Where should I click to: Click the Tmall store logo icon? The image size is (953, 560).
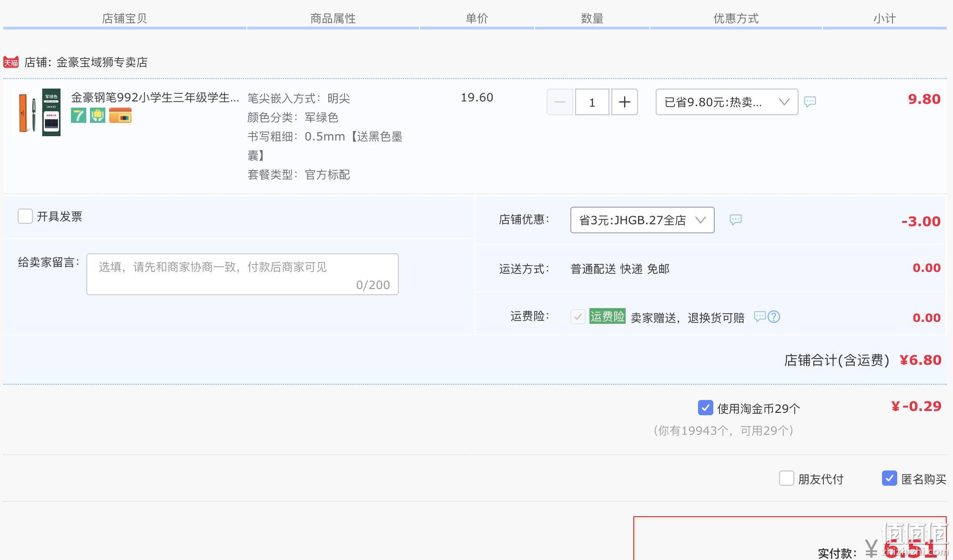coord(11,62)
